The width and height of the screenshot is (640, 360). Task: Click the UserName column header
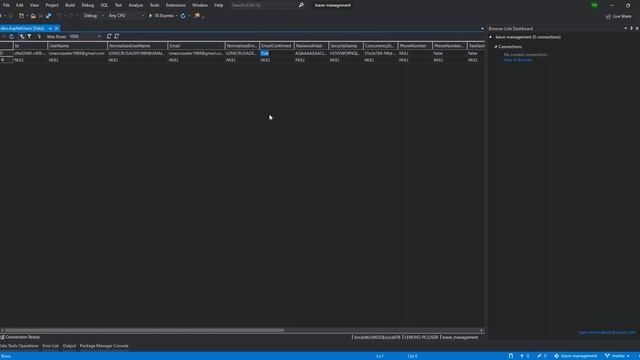[77, 46]
